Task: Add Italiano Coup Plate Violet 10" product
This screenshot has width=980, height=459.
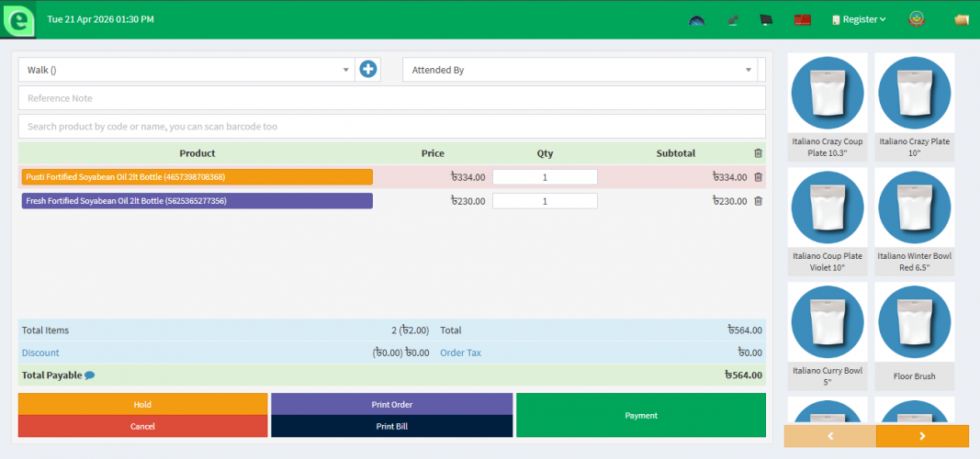Action: point(827,221)
